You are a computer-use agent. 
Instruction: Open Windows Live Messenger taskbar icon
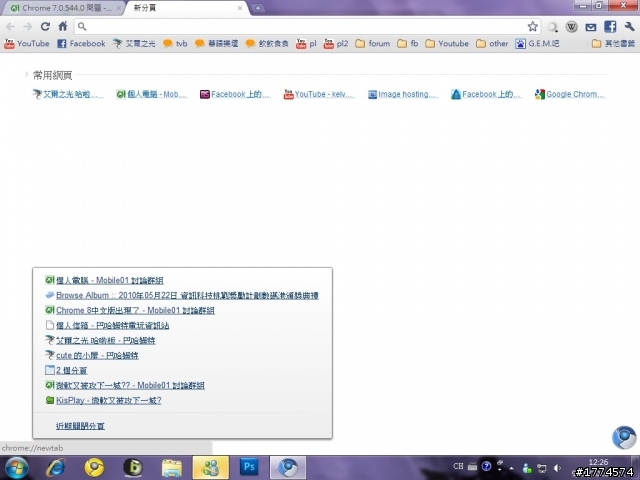211,468
